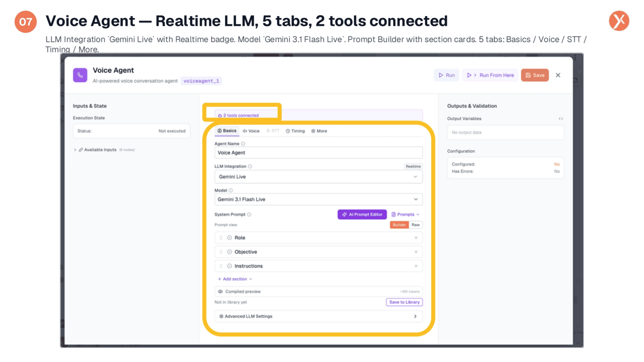Switch to the Timing tab
This screenshot has width=644, height=362.
[x=295, y=131]
